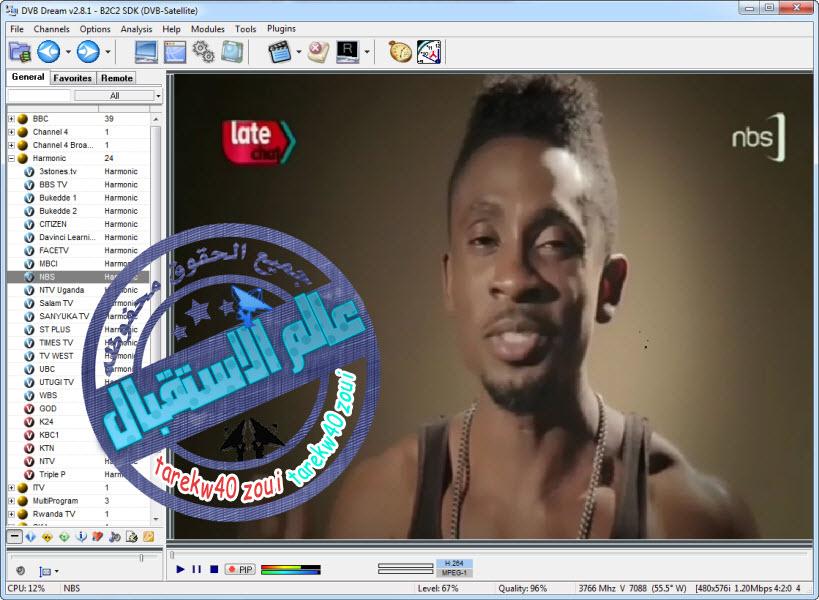The width and height of the screenshot is (819, 600).
Task: Switch to fullscreen monitor view
Action: tap(146, 52)
